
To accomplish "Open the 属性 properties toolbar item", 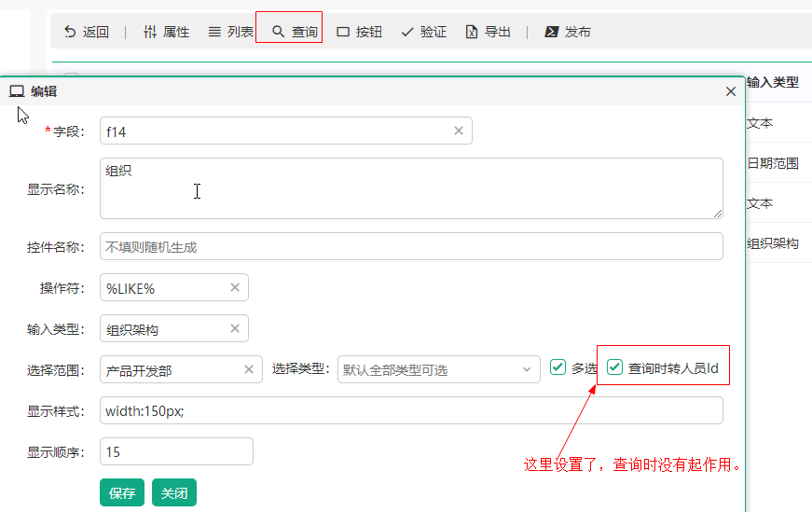I will pyautogui.click(x=166, y=32).
